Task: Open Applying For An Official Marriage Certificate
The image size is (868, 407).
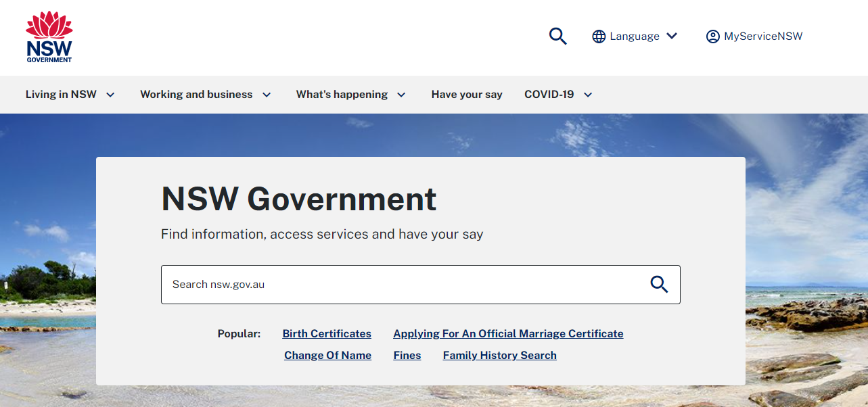Action: tap(508, 334)
